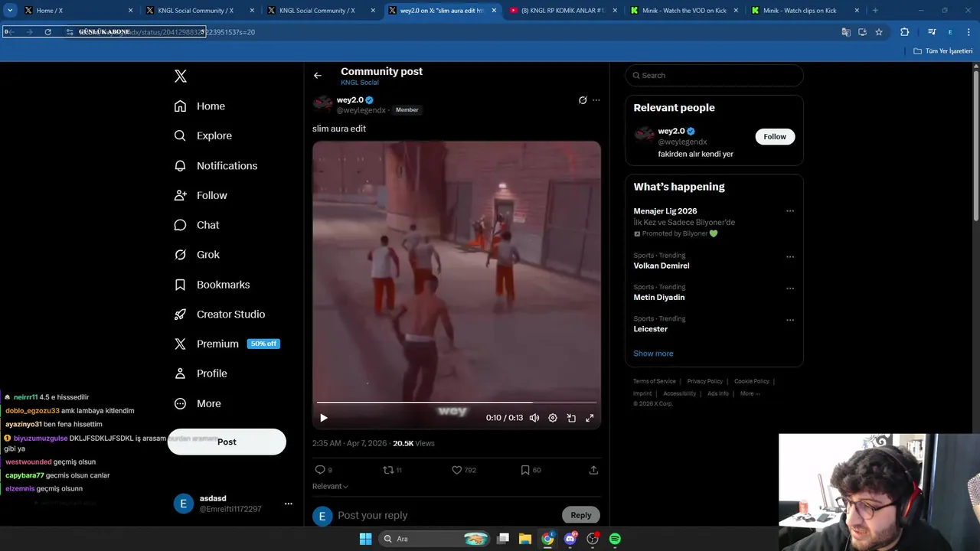Click the X logo in sidebar
Viewport: 980px width, 551px height.
(181, 76)
